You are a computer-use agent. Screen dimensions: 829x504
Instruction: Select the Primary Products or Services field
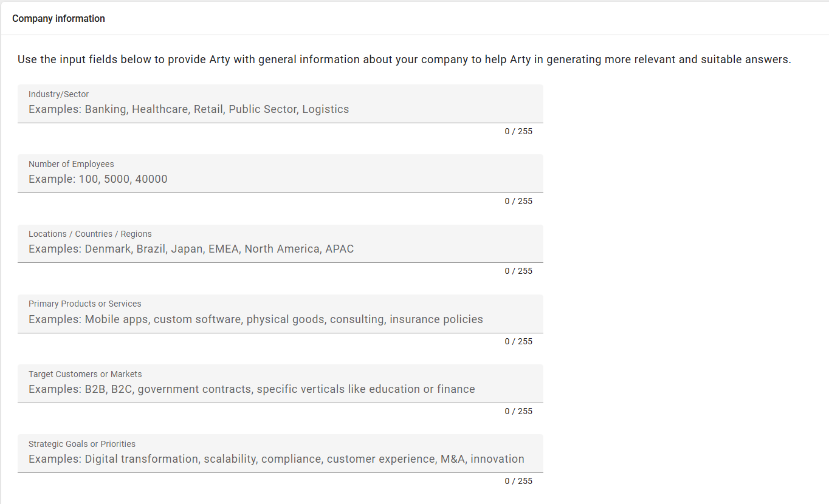click(x=280, y=319)
